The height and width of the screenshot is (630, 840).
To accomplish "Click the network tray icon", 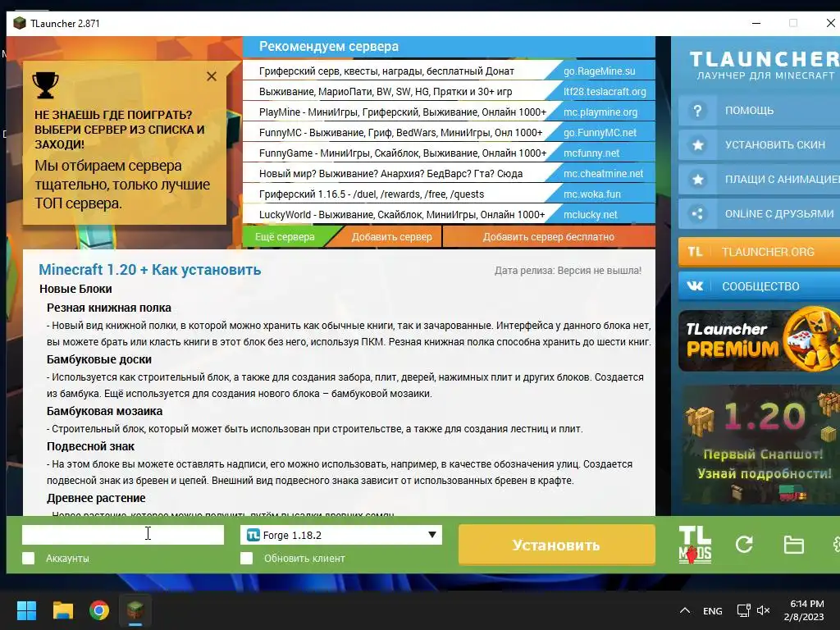I will [743, 610].
